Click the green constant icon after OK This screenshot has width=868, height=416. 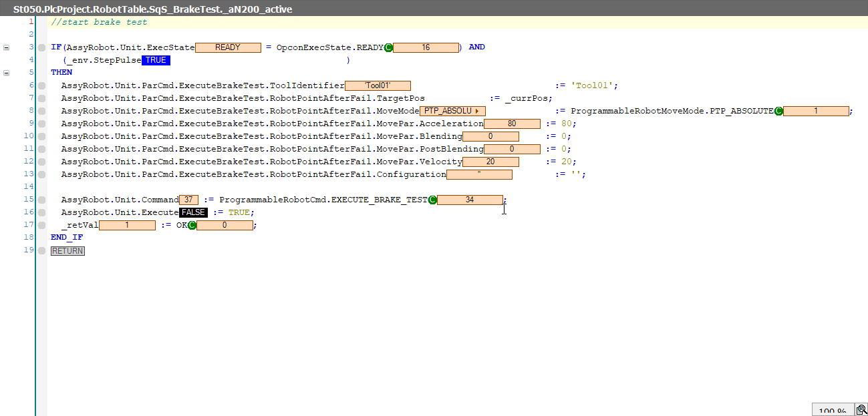pyautogui.click(x=192, y=226)
